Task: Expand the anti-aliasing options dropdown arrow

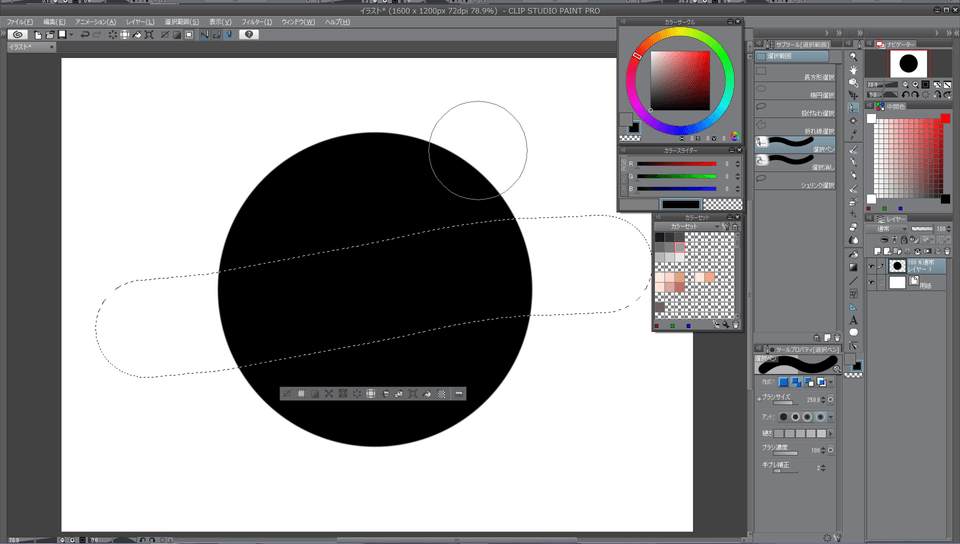Action: (832, 416)
